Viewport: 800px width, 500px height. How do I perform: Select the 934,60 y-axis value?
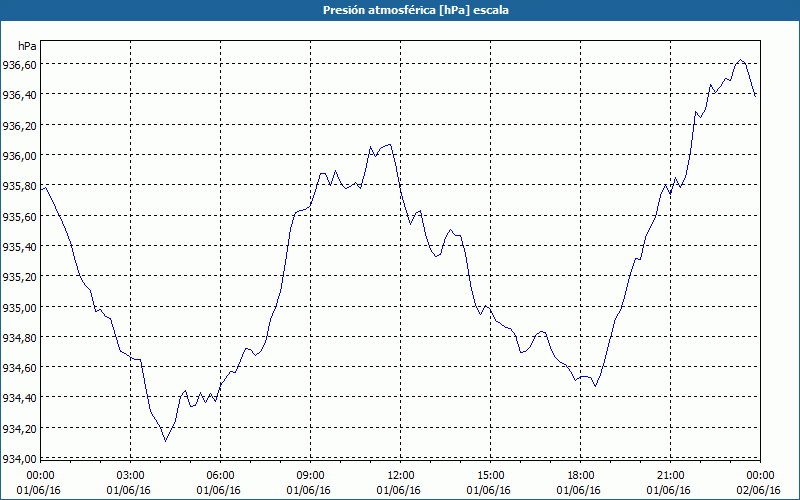click(19, 368)
